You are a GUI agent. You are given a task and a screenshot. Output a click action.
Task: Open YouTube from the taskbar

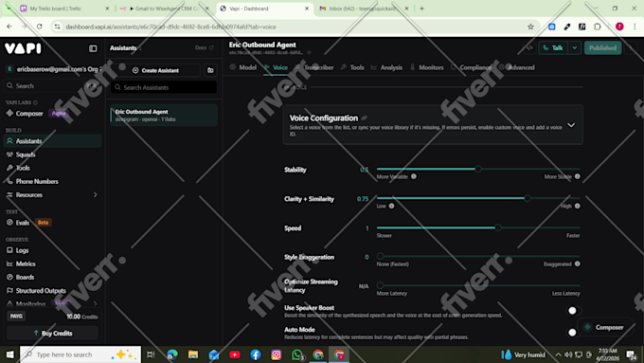pyautogui.click(x=235, y=354)
